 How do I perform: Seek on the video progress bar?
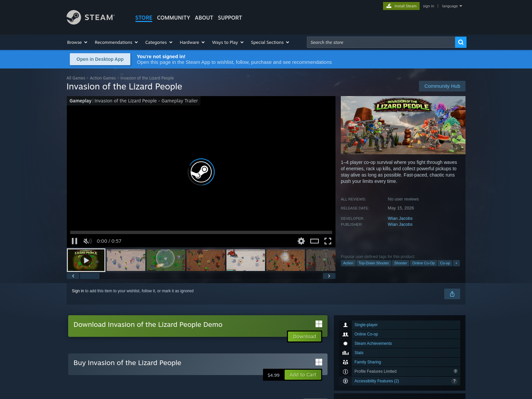(201, 232)
